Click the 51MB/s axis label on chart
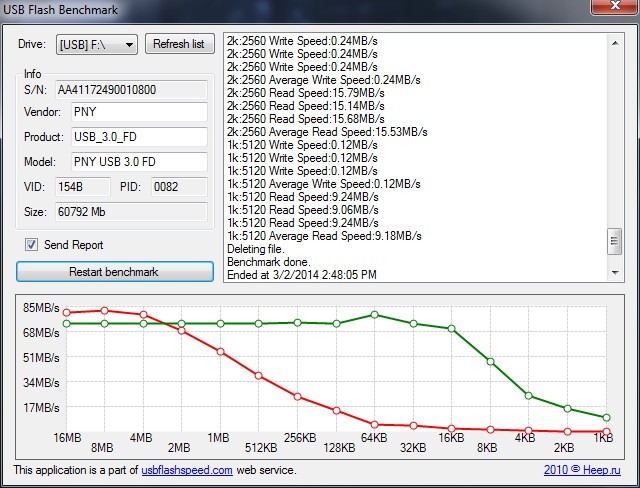 pos(41,358)
